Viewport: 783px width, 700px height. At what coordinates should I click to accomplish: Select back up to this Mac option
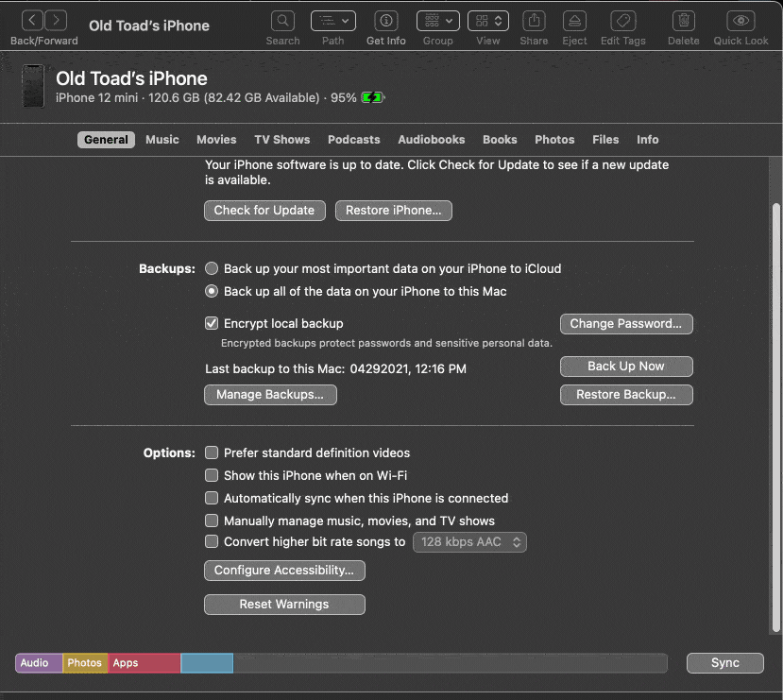(x=212, y=291)
